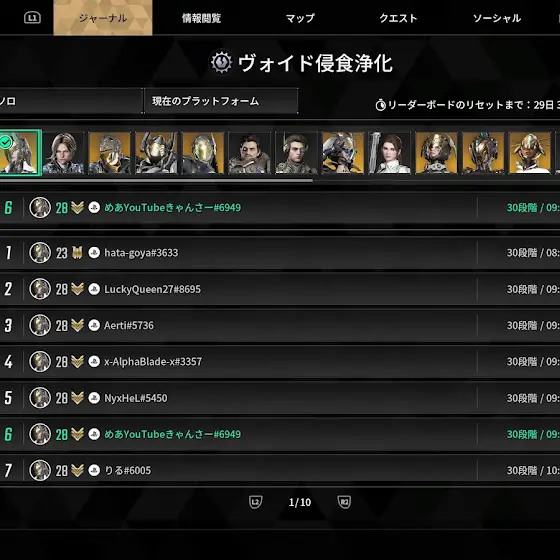Select the x-AlphaBlade-x#3357 leaderboard row
The height and width of the screenshot is (560, 560).
pyautogui.click(x=280, y=361)
